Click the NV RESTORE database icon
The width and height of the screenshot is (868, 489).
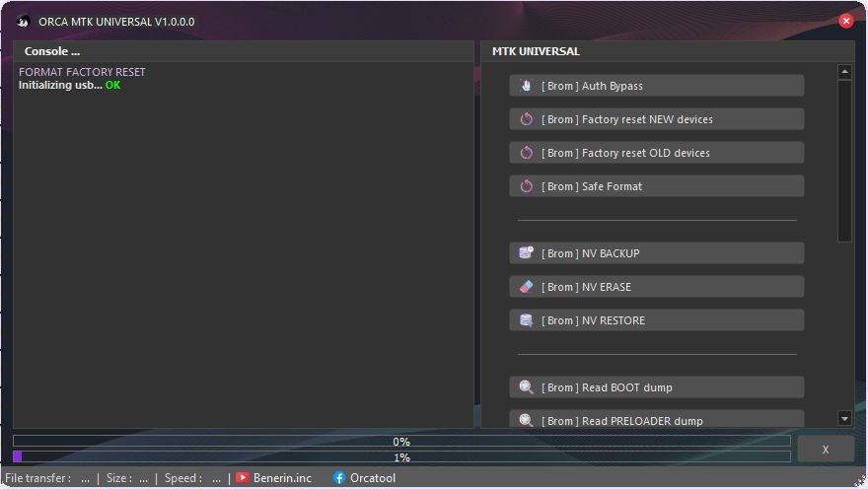(x=526, y=320)
